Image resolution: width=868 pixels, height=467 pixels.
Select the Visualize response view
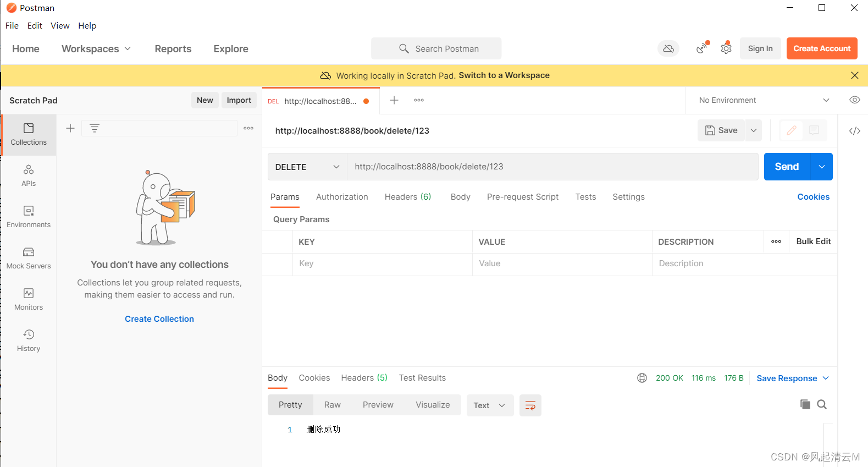click(433, 405)
